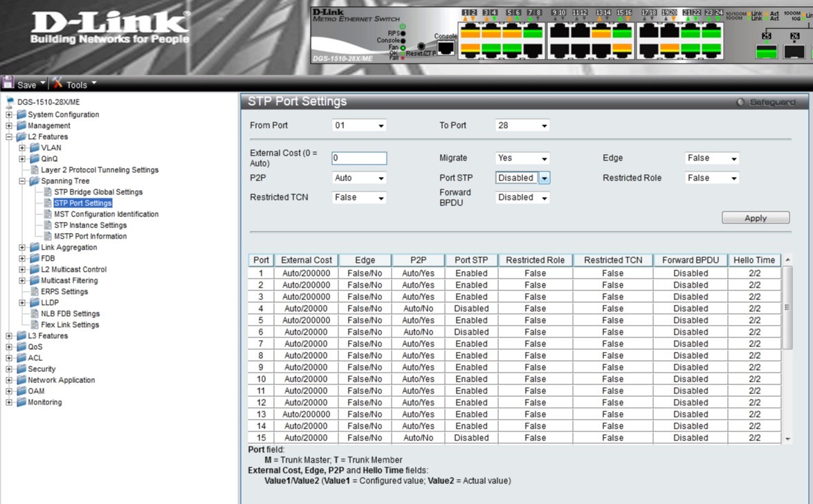This screenshot has width=813, height=504.
Task: Click the Monitoring folder icon
Action: 21,402
